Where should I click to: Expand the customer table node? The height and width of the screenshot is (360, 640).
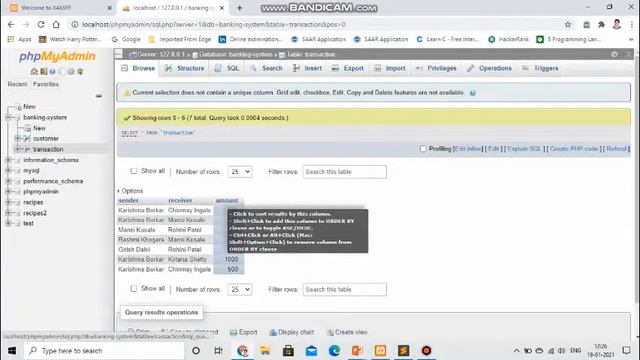(18, 139)
